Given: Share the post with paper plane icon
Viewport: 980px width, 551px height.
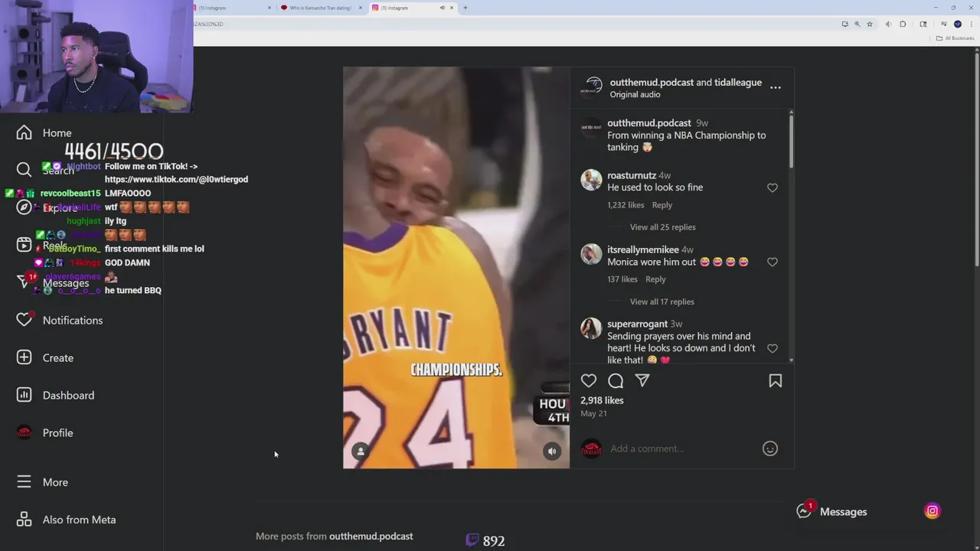Looking at the screenshot, I should point(642,380).
